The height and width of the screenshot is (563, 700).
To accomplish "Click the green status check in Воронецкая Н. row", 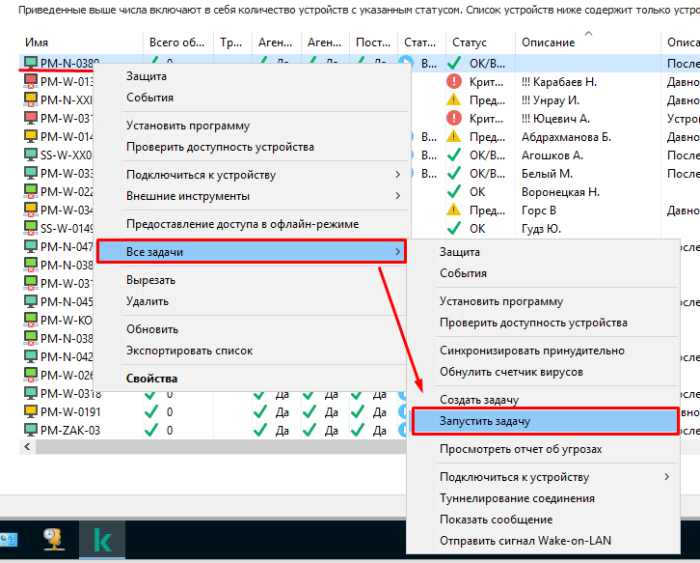I will (x=454, y=191).
